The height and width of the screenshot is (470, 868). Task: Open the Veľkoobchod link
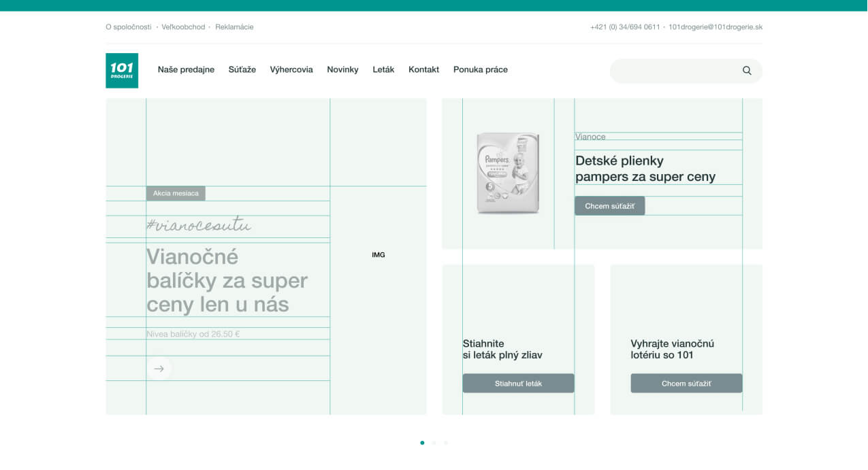tap(183, 27)
